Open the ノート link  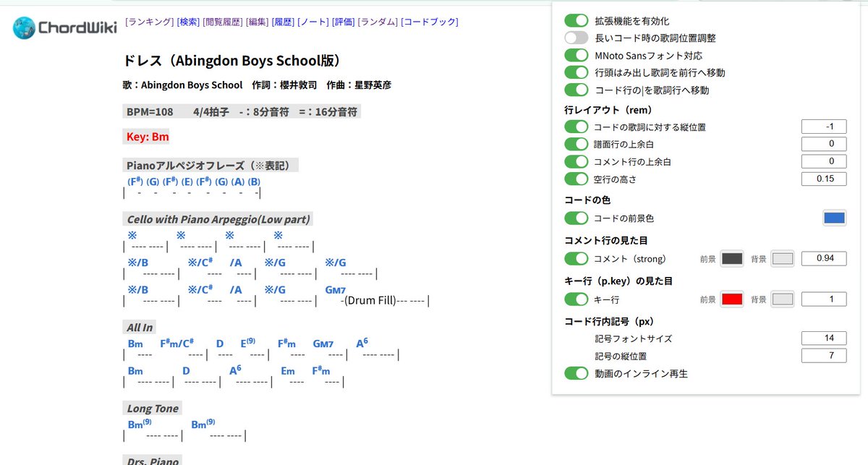pos(313,22)
